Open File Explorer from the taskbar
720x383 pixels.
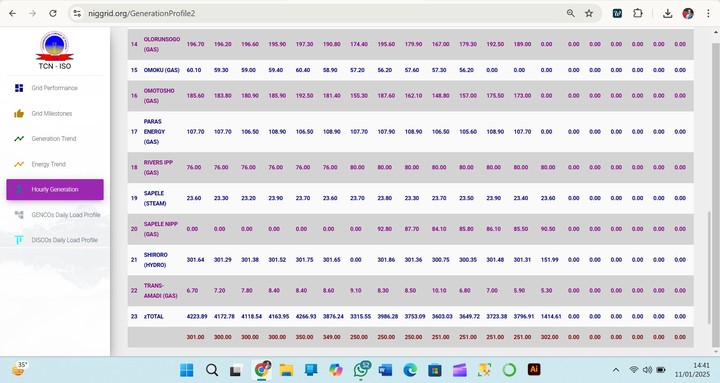coord(286,370)
